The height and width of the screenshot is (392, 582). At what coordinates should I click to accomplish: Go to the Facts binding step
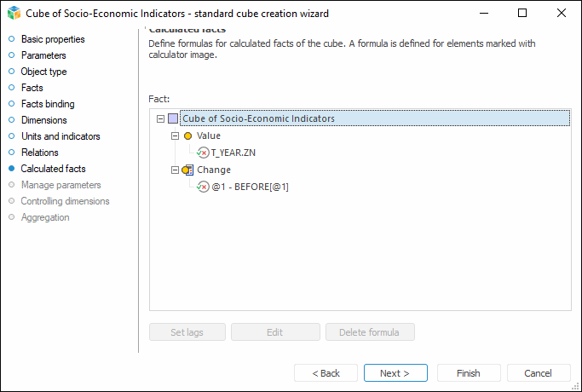coord(47,104)
